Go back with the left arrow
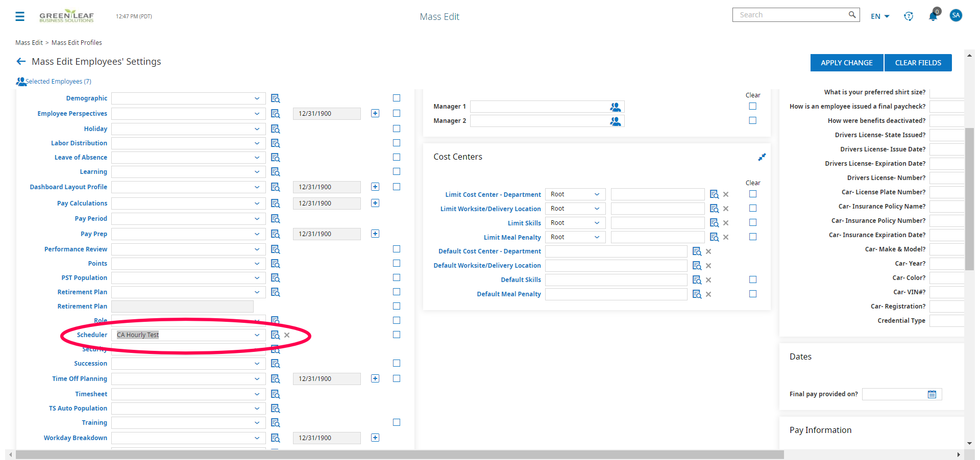980x460 pixels. coord(21,61)
